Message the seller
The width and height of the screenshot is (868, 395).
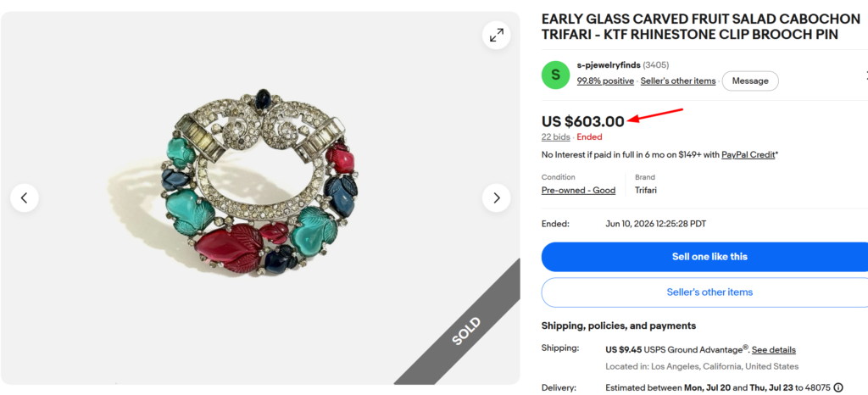click(x=750, y=81)
